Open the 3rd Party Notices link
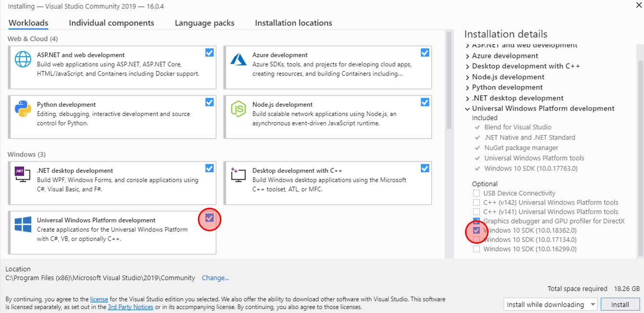This screenshot has height=313, width=644. tap(130, 307)
